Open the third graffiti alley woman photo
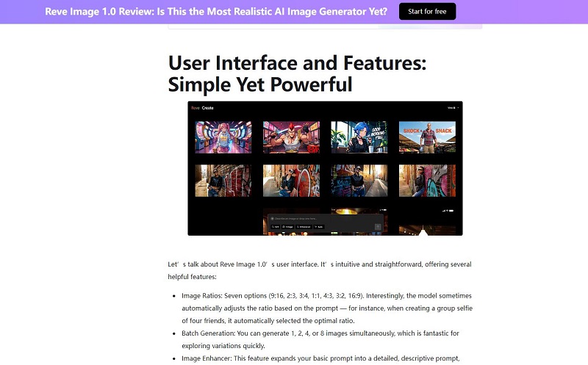The height and width of the screenshot is (365, 588). (358, 181)
